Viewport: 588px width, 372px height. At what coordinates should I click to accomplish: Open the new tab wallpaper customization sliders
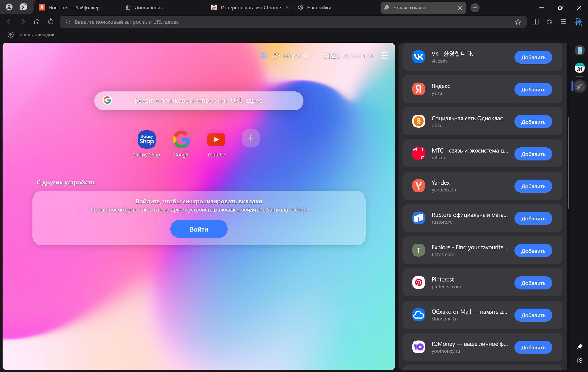(385, 56)
